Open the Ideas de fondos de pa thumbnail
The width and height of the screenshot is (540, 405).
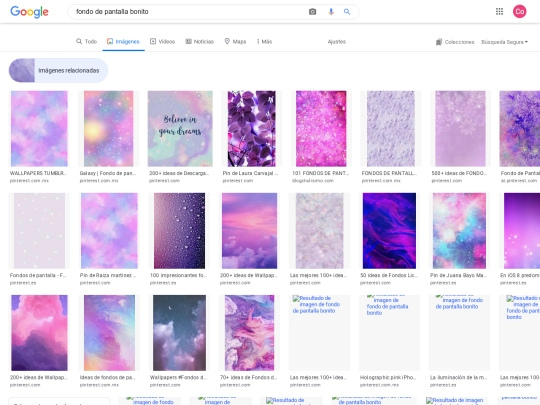tap(110, 333)
